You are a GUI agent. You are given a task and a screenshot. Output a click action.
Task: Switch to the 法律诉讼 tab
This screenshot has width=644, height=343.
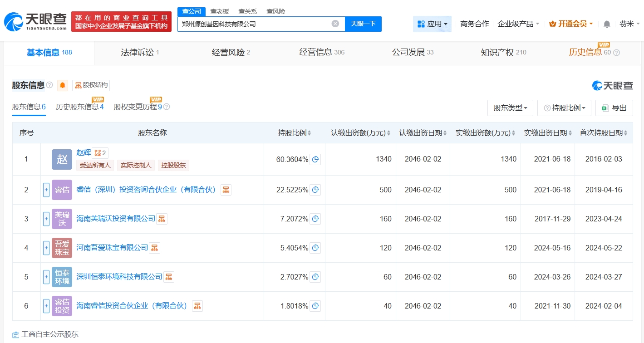pyautogui.click(x=140, y=53)
